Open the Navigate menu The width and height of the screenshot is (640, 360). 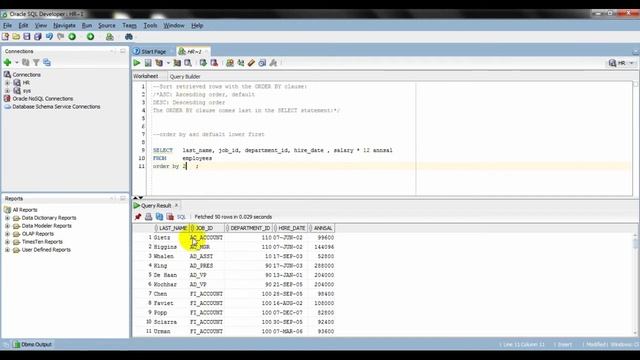click(x=64, y=25)
